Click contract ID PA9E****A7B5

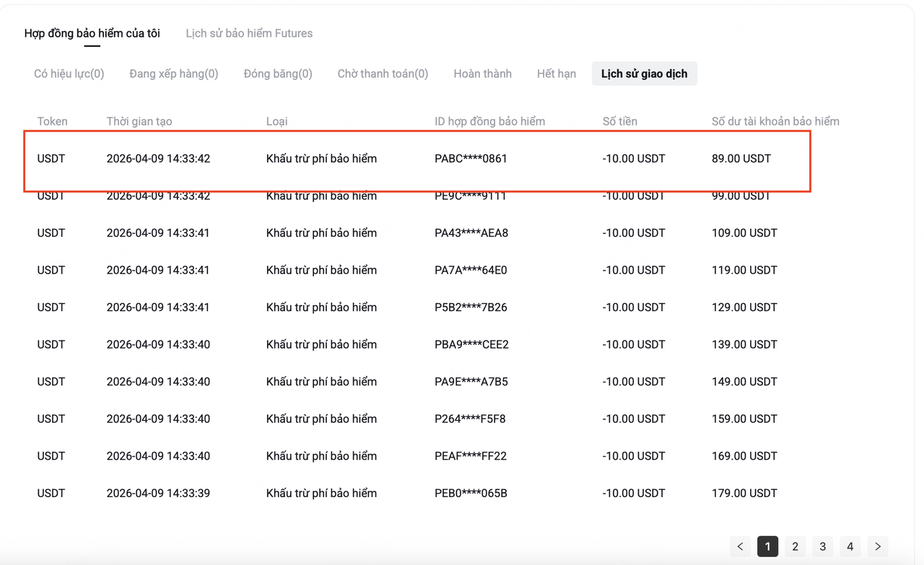[x=471, y=382]
